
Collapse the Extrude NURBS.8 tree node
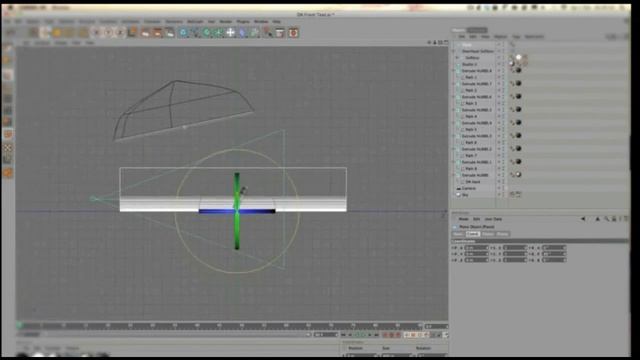(453, 71)
